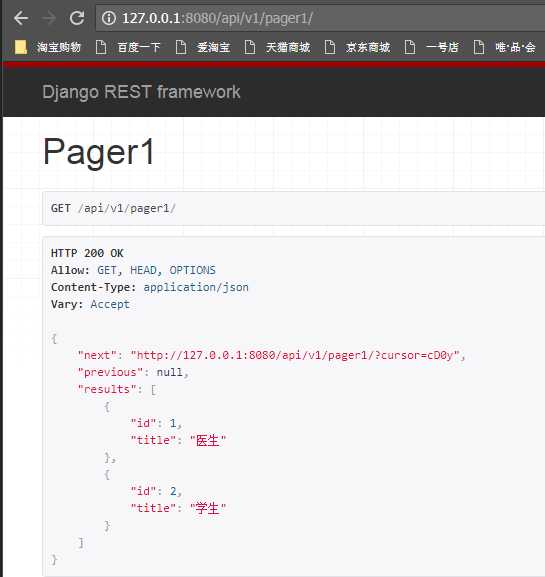Screen dimensions: 545x577
Task: Click the 学生 title value
Action: (208, 508)
